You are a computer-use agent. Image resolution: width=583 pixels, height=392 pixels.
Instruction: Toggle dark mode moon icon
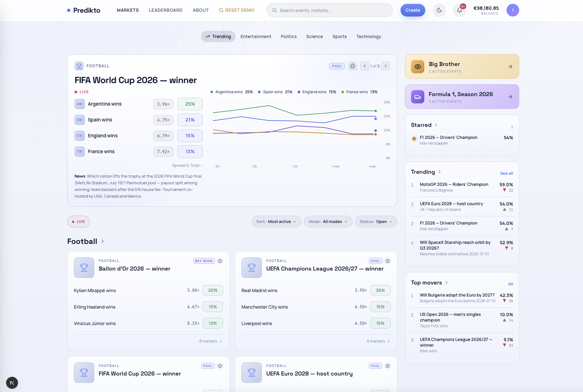coord(439,10)
